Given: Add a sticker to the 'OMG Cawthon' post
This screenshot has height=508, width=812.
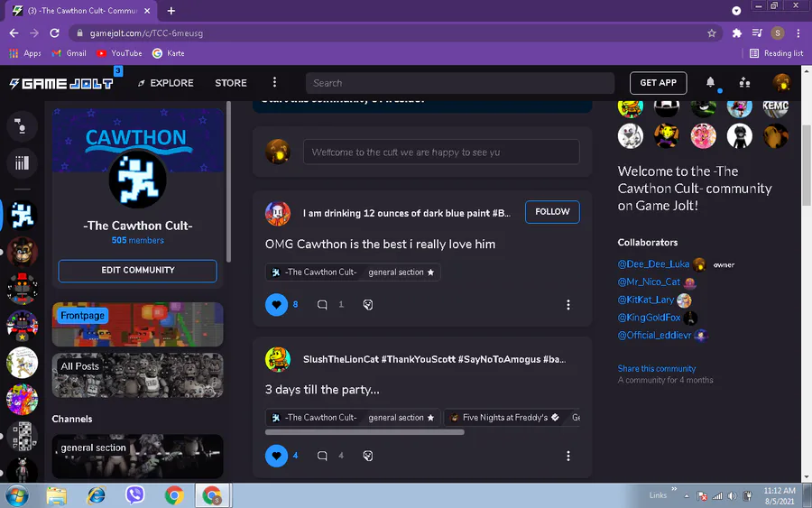Looking at the screenshot, I should click(x=368, y=304).
